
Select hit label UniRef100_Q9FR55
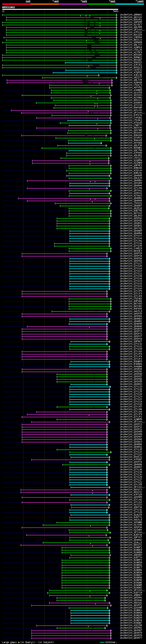[x=131, y=22]
